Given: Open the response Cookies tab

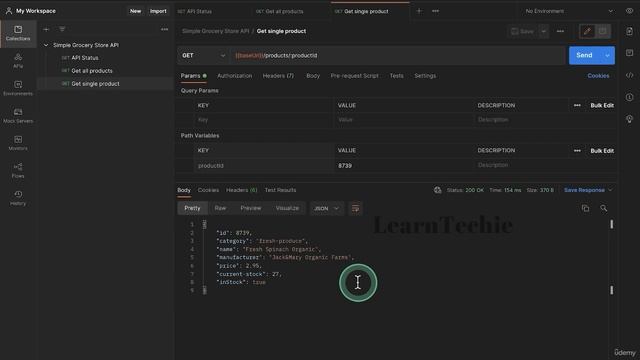Looking at the screenshot, I should [208, 190].
